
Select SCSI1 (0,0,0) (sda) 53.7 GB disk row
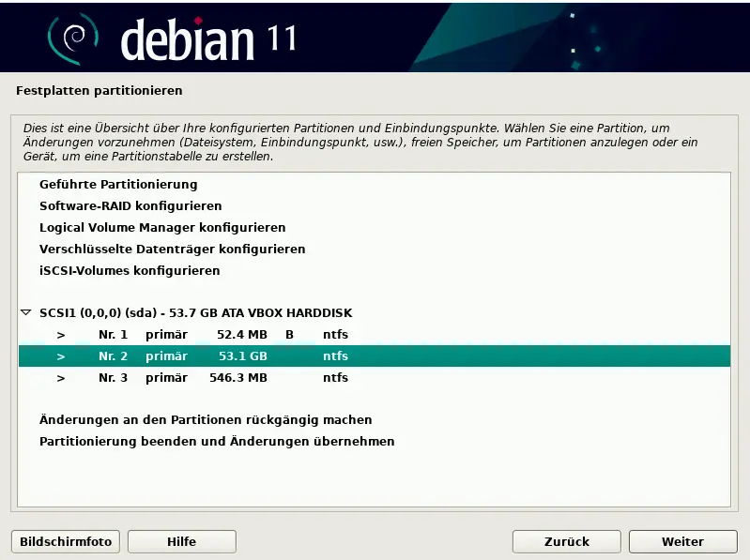click(375, 313)
